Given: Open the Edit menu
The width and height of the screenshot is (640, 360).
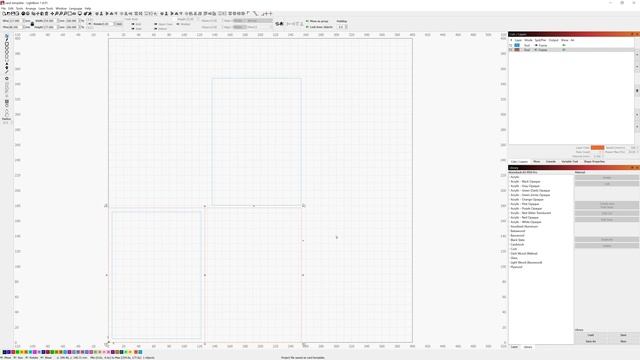Looking at the screenshot, I should coord(11,8).
